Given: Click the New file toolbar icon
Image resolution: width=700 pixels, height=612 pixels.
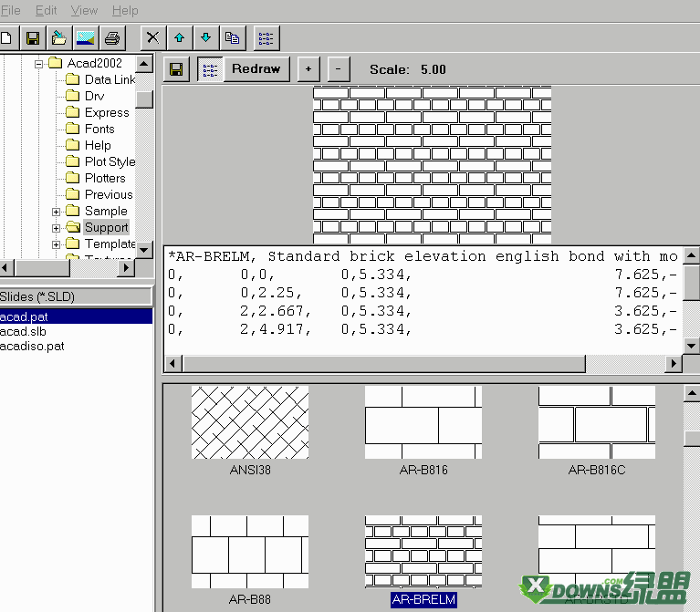Looking at the screenshot, I should [x=6, y=38].
